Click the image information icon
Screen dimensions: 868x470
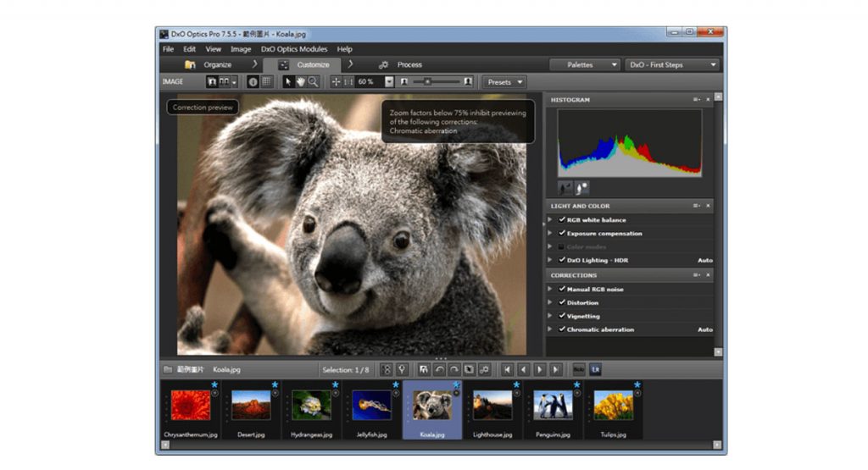pos(253,82)
